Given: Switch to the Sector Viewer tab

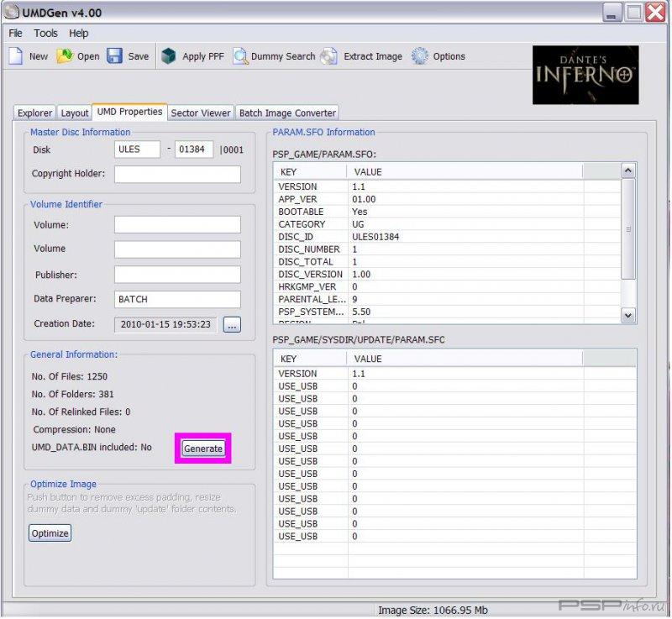Looking at the screenshot, I should [x=200, y=113].
